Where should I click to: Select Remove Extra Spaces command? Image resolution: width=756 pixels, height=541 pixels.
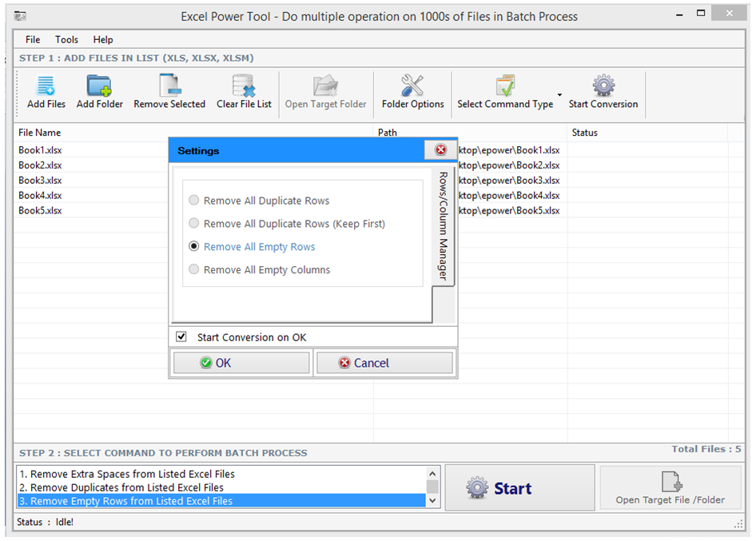(x=222, y=474)
